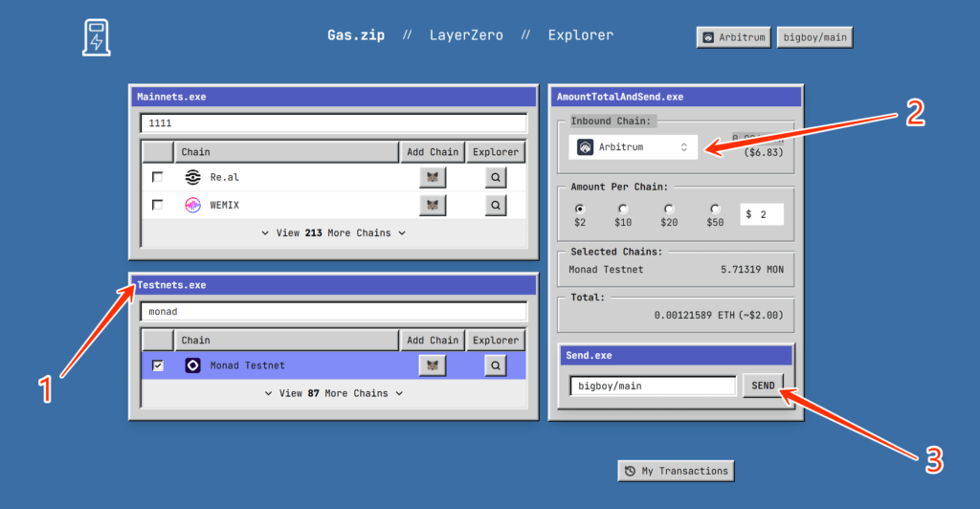Click the Mainnets Add Chain column header

pyautogui.click(x=433, y=152)
